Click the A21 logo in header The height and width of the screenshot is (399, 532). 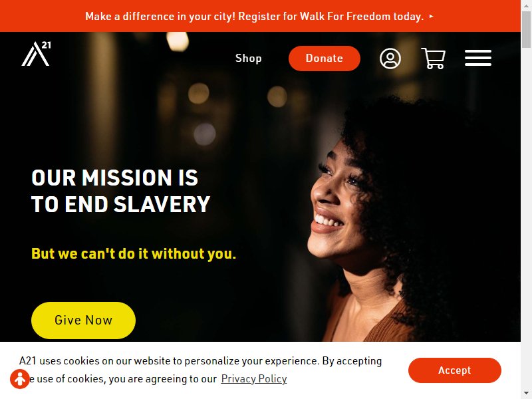click(x=37, y=54)
